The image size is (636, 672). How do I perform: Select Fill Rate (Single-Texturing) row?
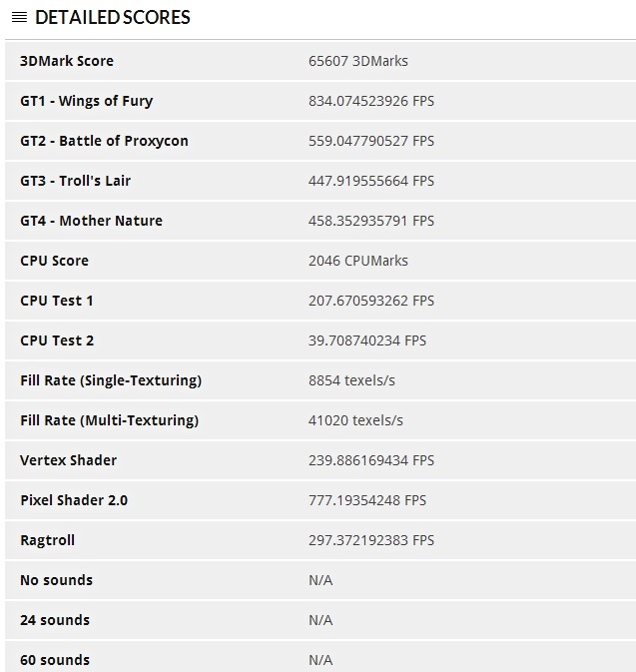pyautogui.click(x=320, y=380)
